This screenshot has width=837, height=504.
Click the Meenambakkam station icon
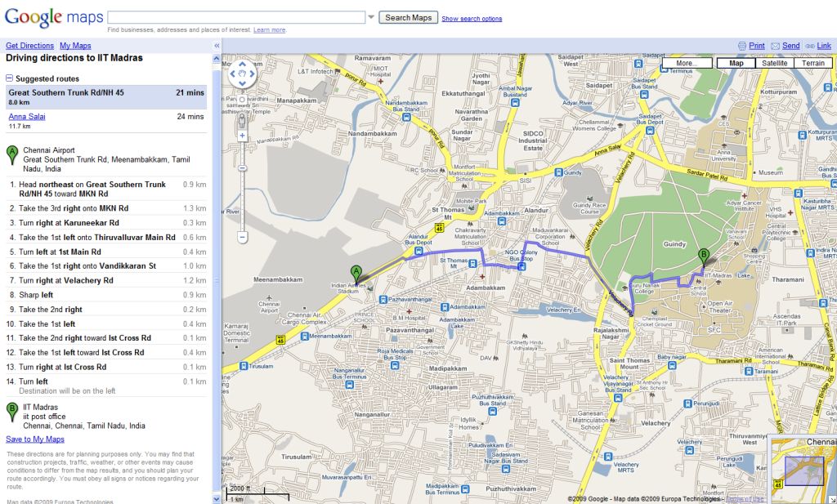pos(304,336)
